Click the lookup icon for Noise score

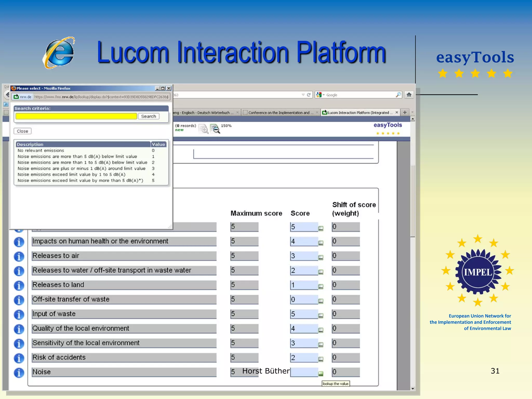point(321,374)
